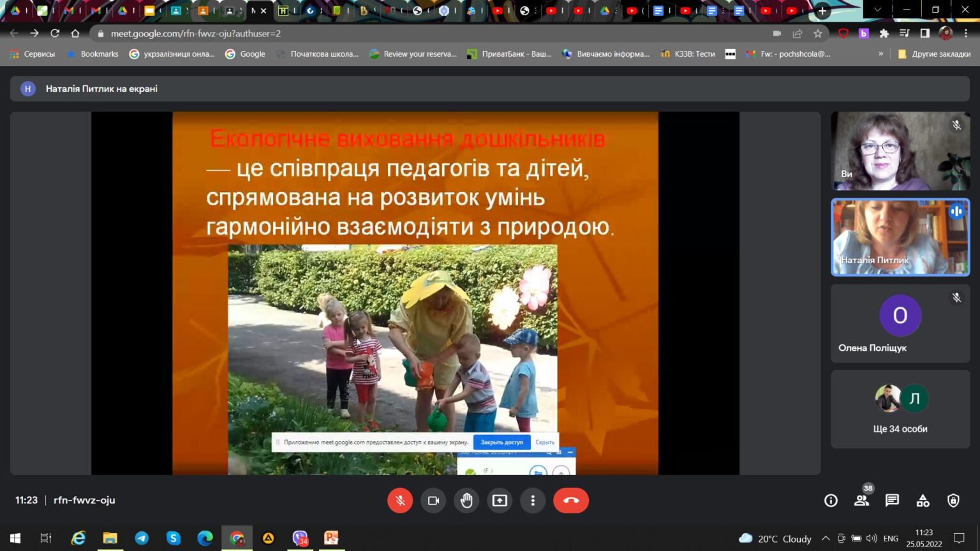
Task: Open host controls shield lock icon
Action: (x=953, y=501)
